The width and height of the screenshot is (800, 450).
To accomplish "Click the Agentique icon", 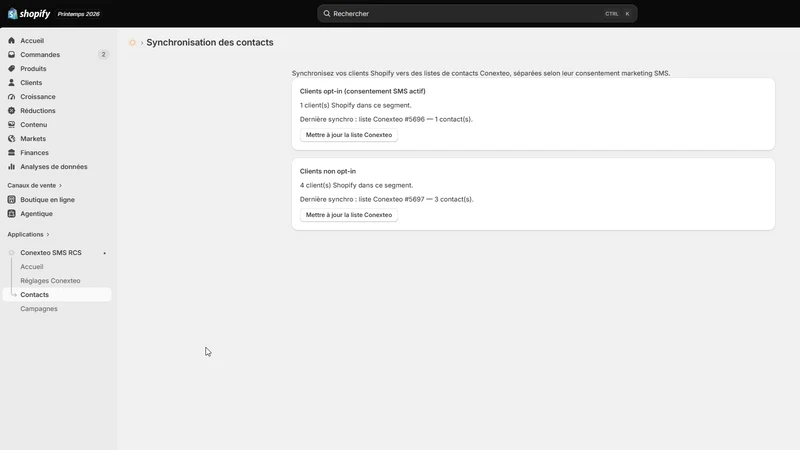I will click(11, 214).
